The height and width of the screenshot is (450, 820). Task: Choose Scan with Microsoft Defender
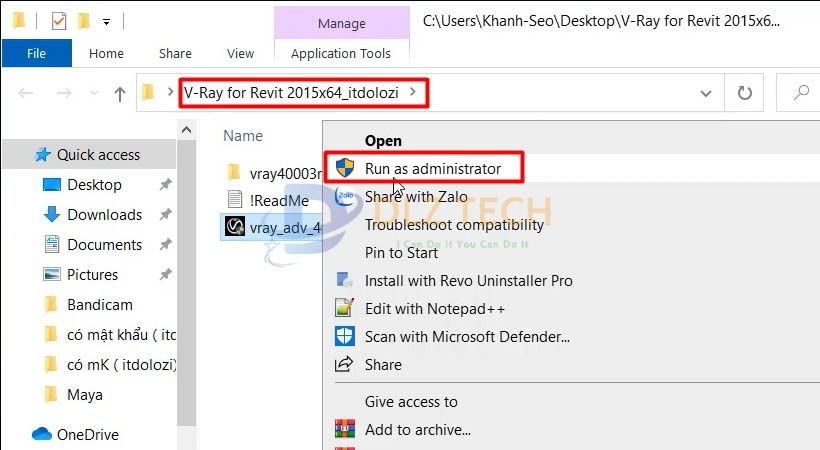coord(467,337)
